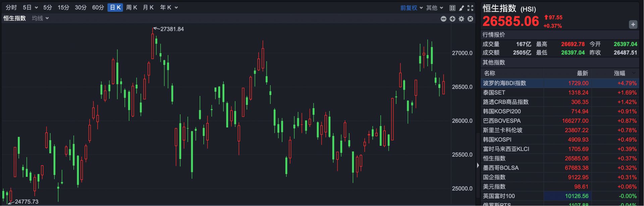Close the chart with the X icon
The image size is (644, 206).
click(x=470, y=19)
